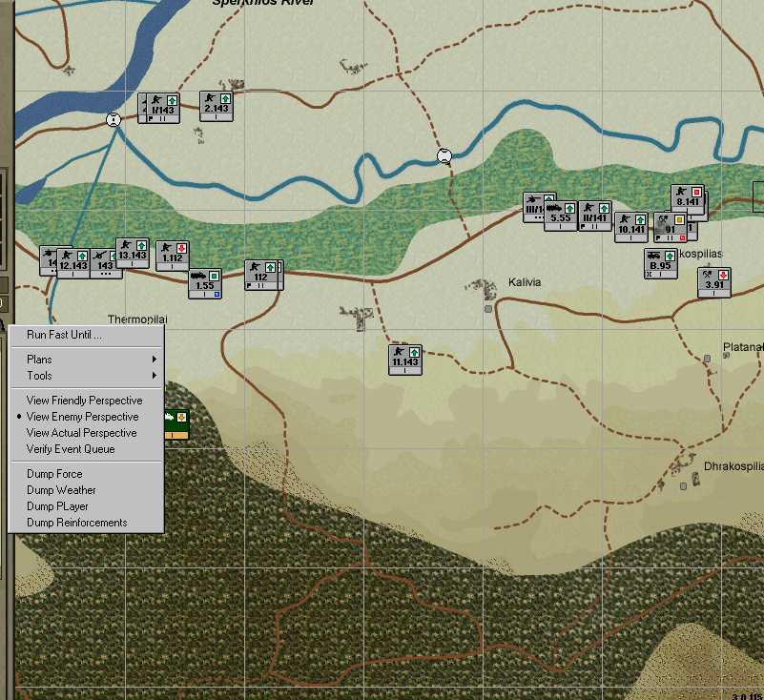Select the 2.143 infantry unit counter

pyautogui.click(x=217, y=106)
